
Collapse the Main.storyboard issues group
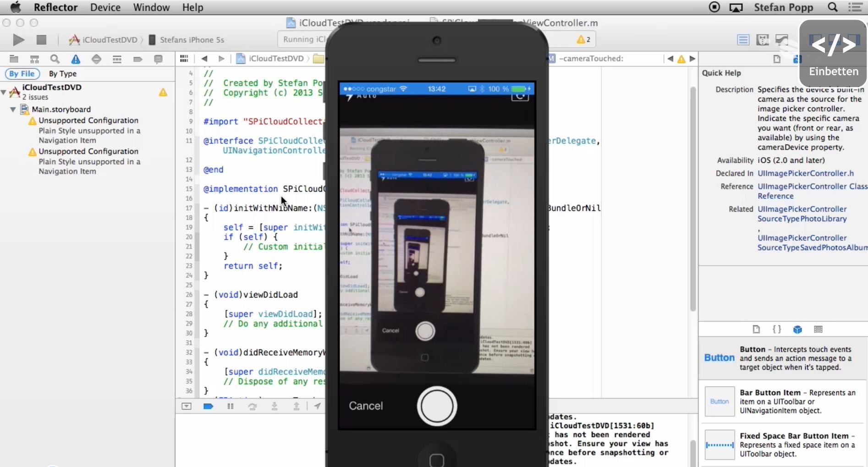(13, 110)
